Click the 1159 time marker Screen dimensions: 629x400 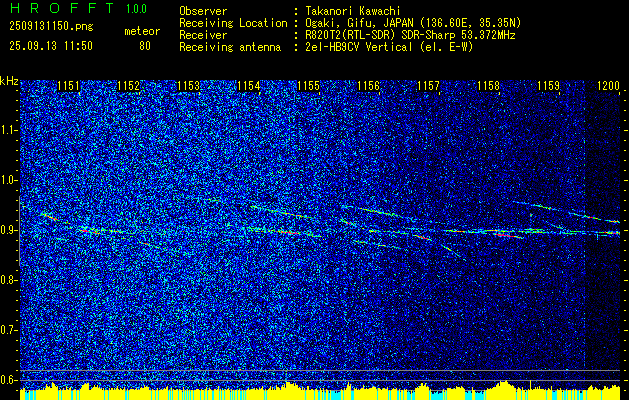click(548, 86)
